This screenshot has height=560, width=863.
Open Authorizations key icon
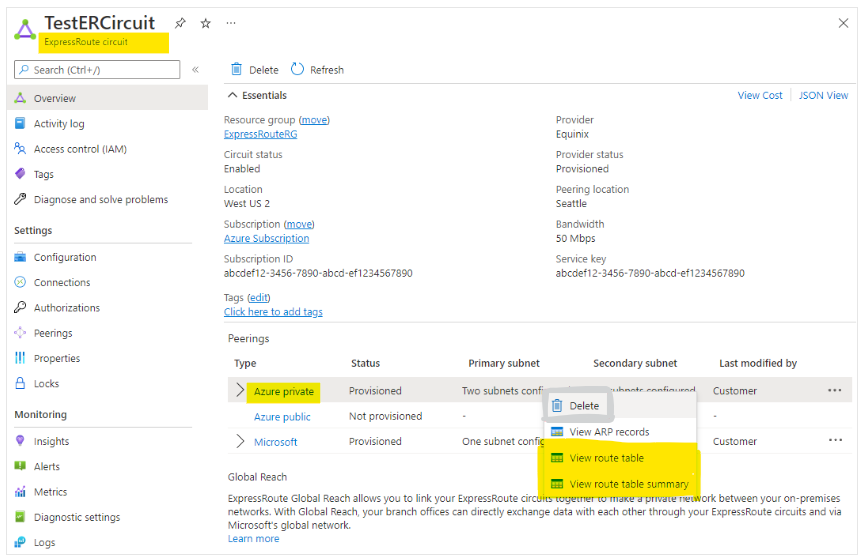[20, 307]
